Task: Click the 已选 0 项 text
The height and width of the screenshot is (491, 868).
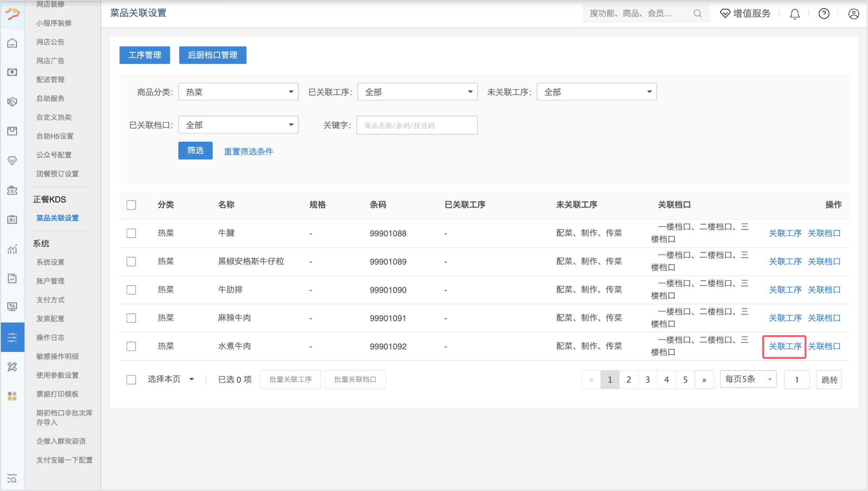Action: (235, 379)
